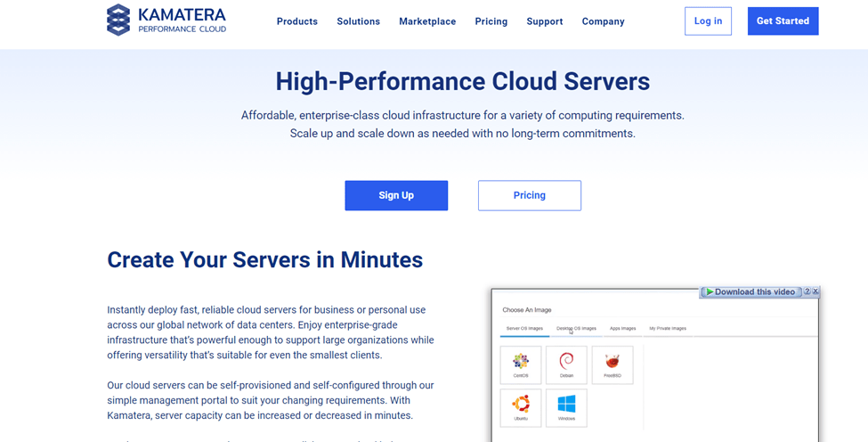Select the FreeBSD image icon
The width and height of the screenshot is (868, 442).
612,364
